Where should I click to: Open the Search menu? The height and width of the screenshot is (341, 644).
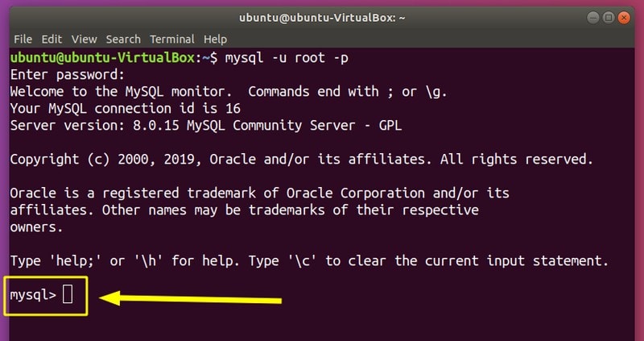click(123, 39)
